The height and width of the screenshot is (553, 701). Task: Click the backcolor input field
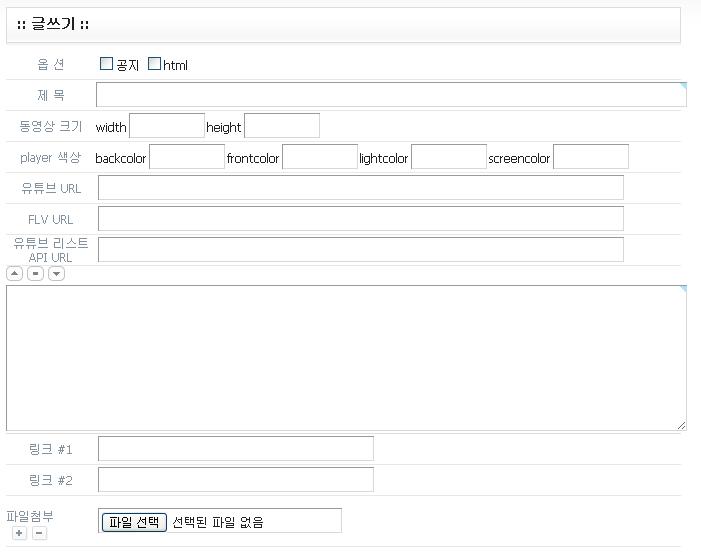tap(187, 156)
